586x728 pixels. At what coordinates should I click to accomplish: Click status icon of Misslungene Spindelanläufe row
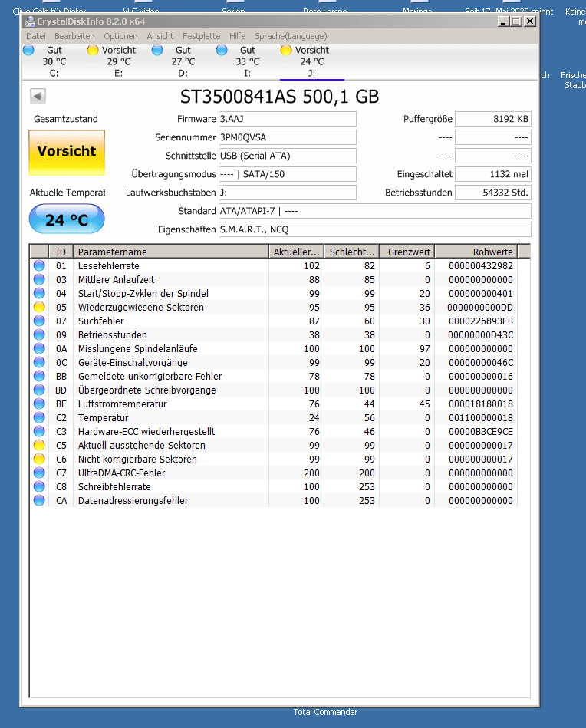tap(39, 349)
